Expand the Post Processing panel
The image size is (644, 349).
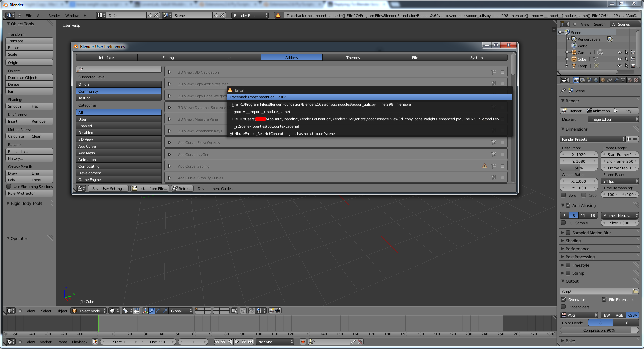point(563,257)
